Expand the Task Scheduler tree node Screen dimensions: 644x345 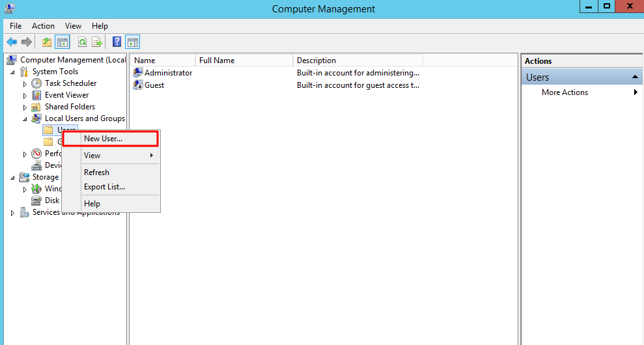[25, 84]
